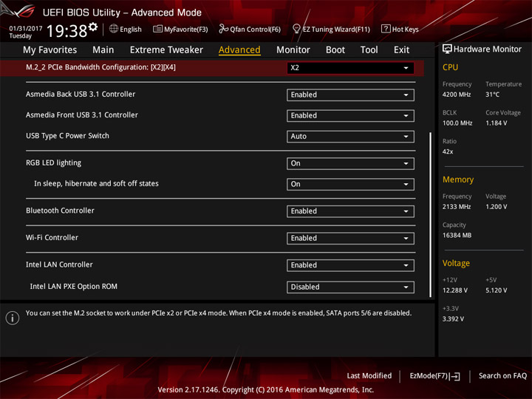Click the Version 2.17.1246 copyright line
Viewport: 532px width, 399px height.
pyautogui.click(x=266, y=390)
